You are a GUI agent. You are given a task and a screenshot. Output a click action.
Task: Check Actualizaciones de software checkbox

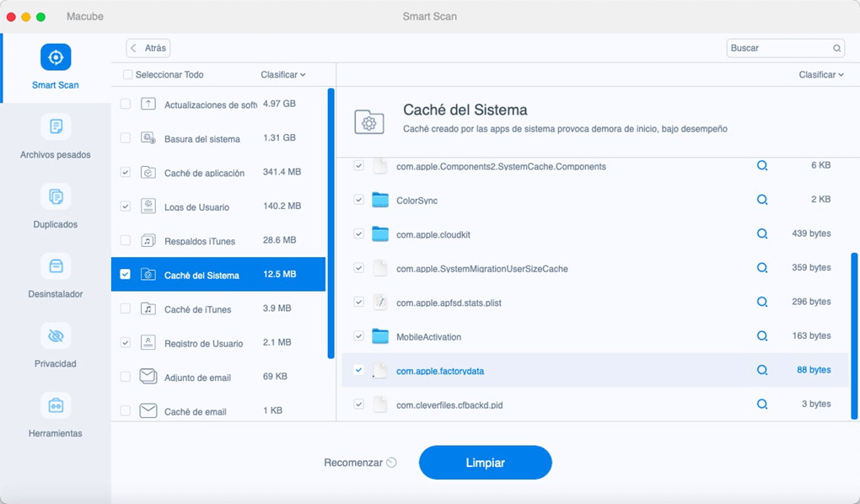pyautogui.click(x=126, y=104)
